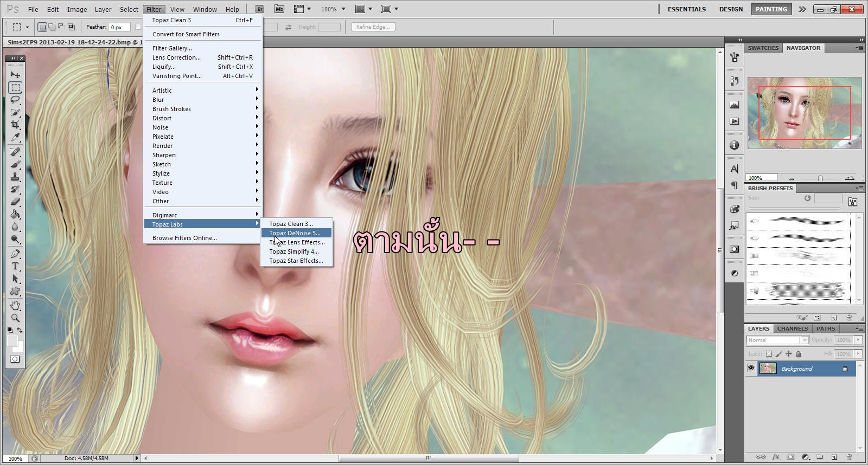Viewport: 868px width, 465px height.
Task: Select the Eyedropper tool
Action: pos(15,137)
